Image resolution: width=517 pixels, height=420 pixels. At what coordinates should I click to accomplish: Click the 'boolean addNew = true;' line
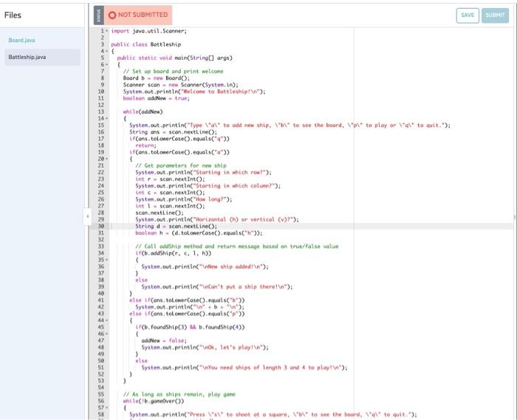click(x=157, y=98)
